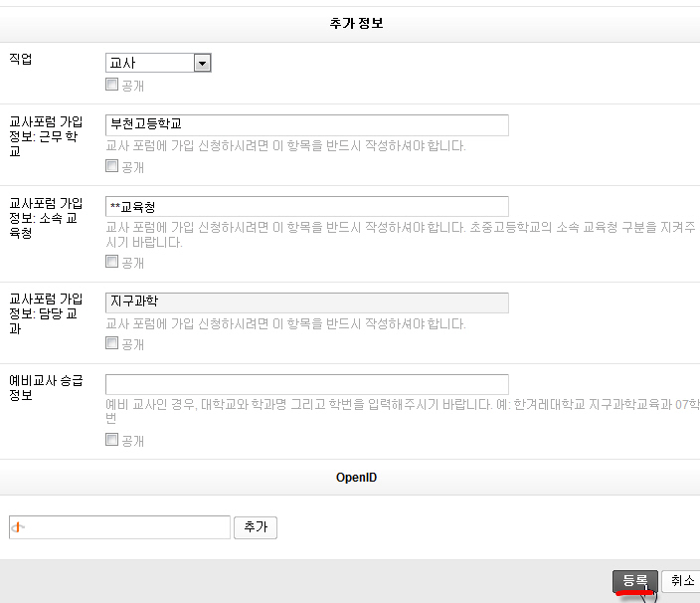
Task: Check 공개 box under the 직업 dropdown
Action: [112, 86]
